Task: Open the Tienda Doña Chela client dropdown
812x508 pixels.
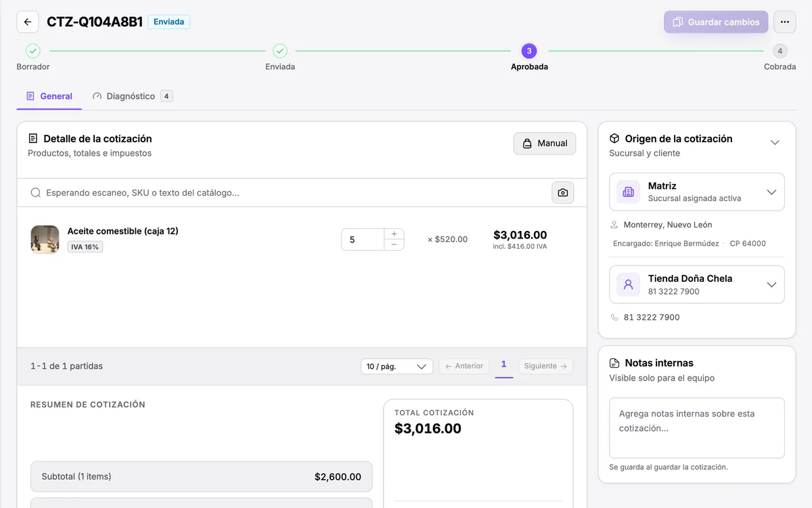Action: 697,284
